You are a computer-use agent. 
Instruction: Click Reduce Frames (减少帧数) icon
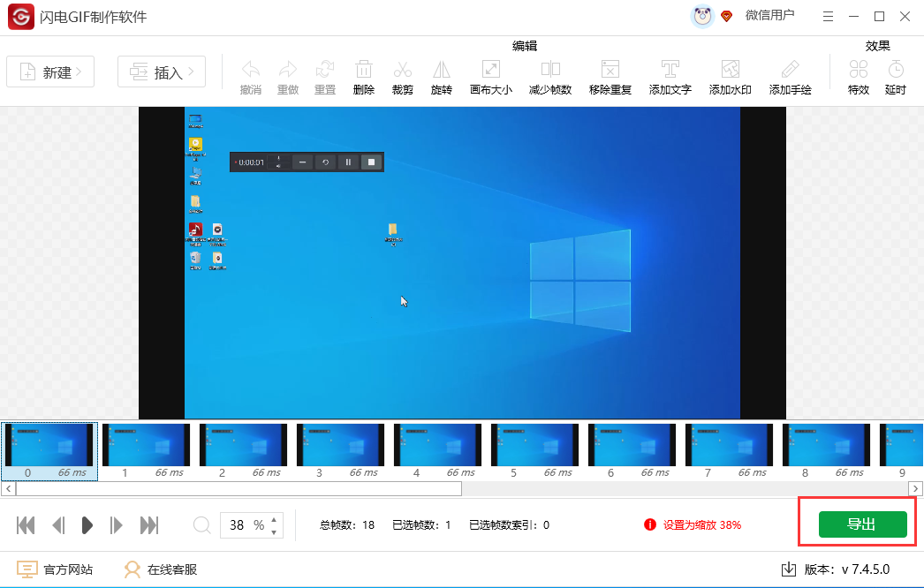coord(550,70)
